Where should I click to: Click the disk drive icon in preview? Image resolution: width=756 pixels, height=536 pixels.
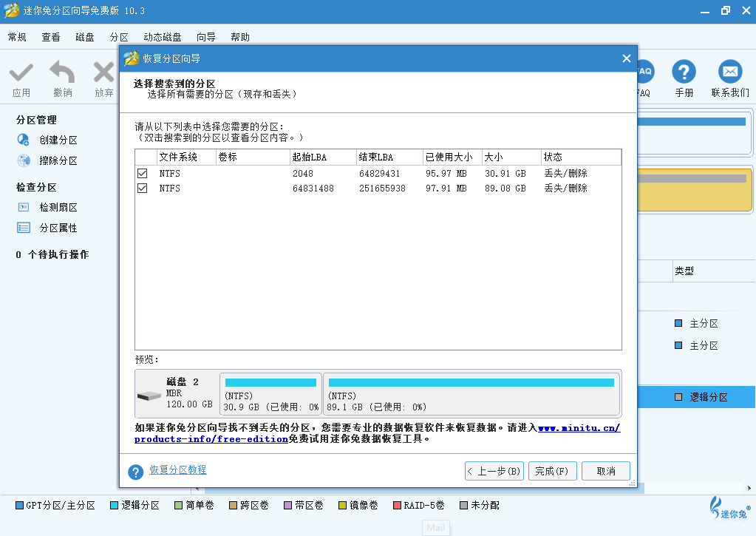click(x=149, y=396)
